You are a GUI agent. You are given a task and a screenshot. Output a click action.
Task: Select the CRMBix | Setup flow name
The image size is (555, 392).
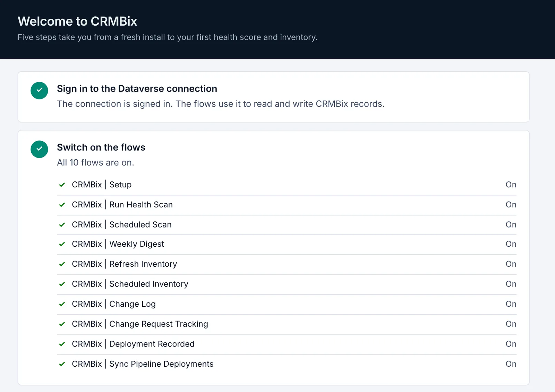tap(102, 185)
